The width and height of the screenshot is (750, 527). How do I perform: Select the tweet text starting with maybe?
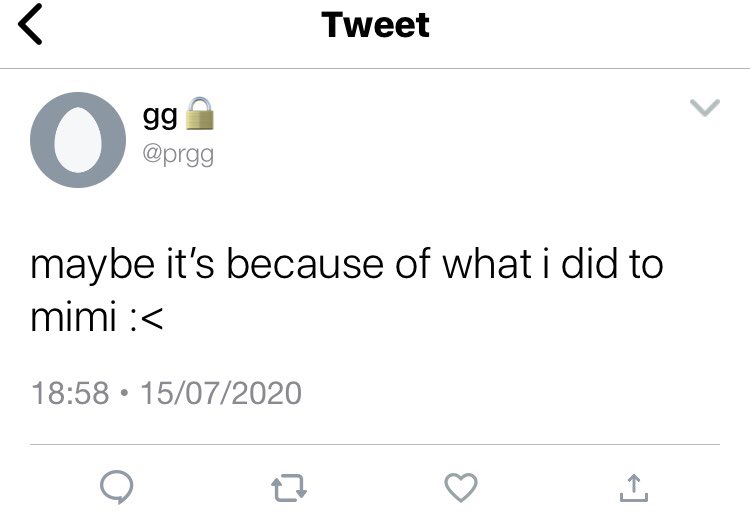pyautogui.click(x=347, y=290)
